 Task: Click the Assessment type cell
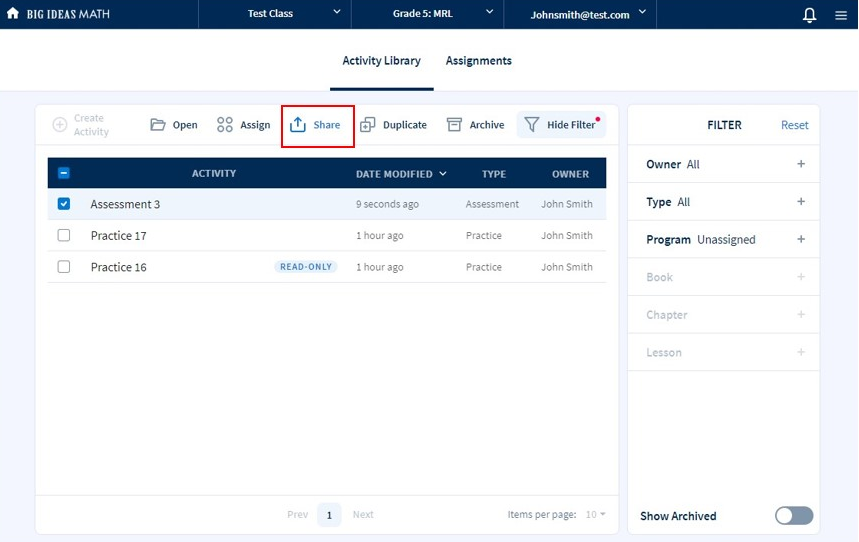point(492,204)
